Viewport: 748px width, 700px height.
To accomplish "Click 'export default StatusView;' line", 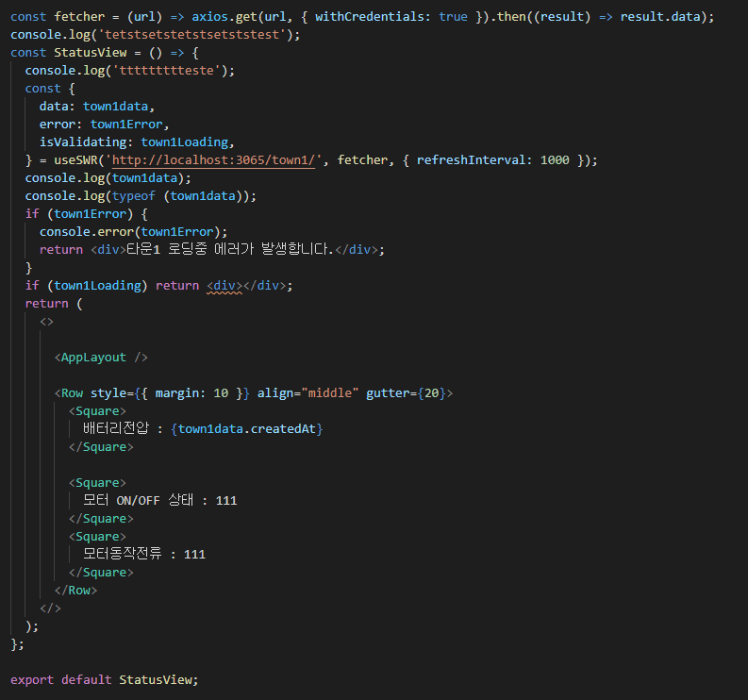I will pyautogui.click(x=104, y=680).
